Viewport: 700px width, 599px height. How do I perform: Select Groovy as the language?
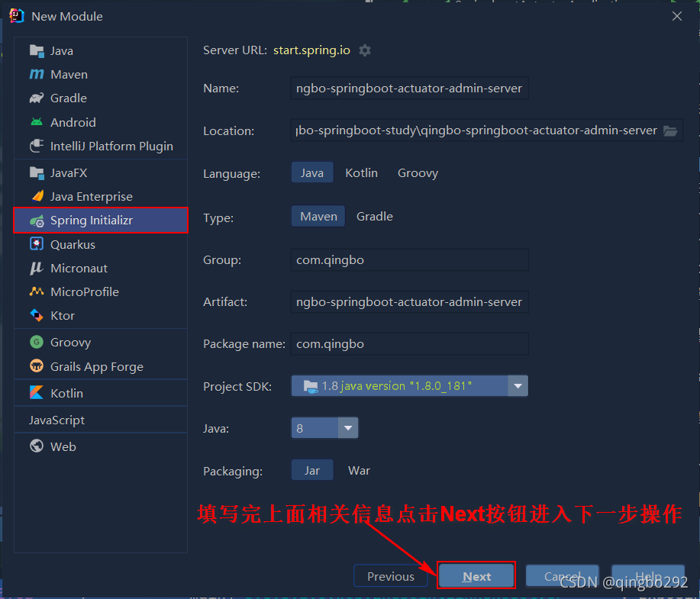418,172
